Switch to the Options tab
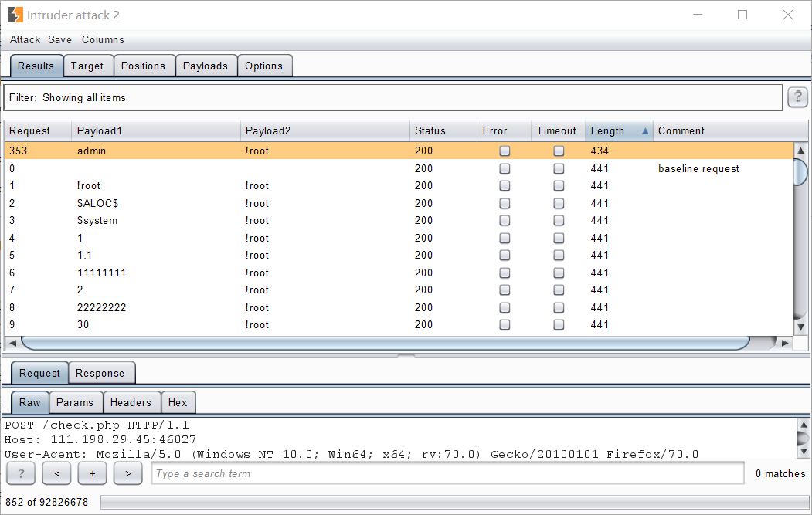Image resolution: width=812 pixels, height=515 pixels. [x=264, y=66]
